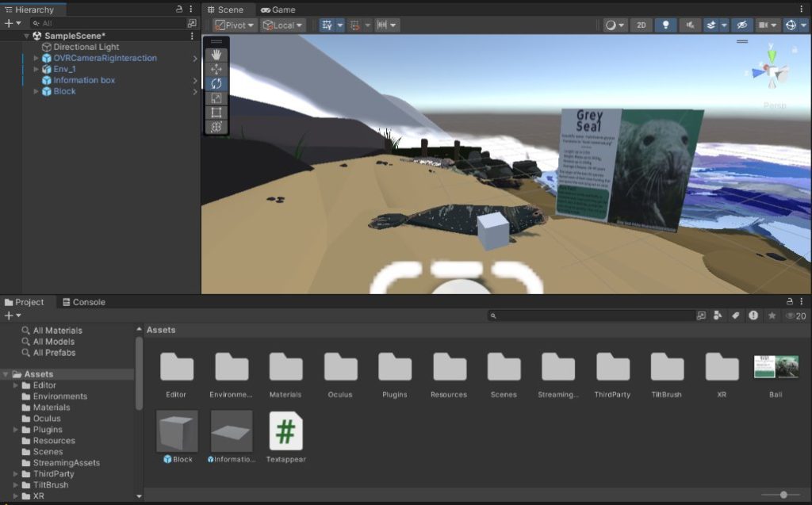Toggle 2D view mode
Image resolution: width=812 pixels, height=505 pixels.
[641, 25]
